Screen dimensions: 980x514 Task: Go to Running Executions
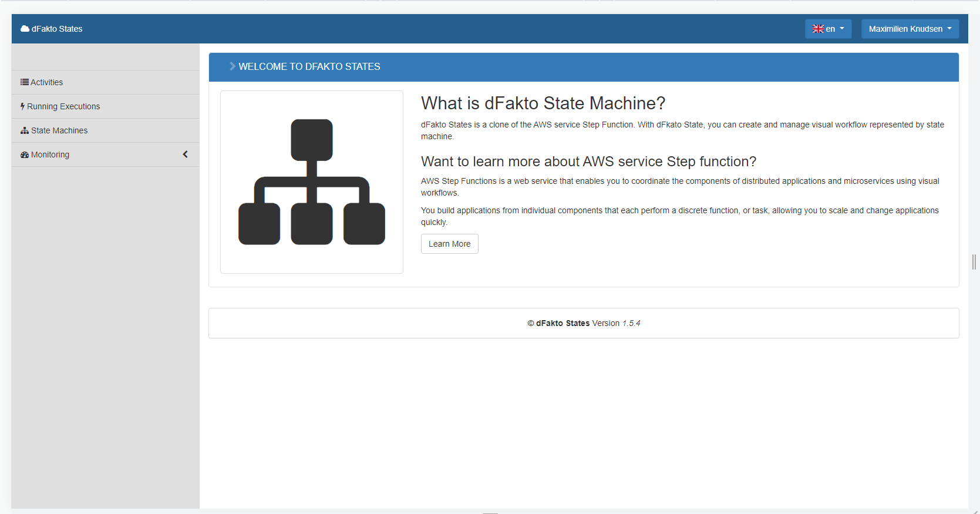click(106, 106)
